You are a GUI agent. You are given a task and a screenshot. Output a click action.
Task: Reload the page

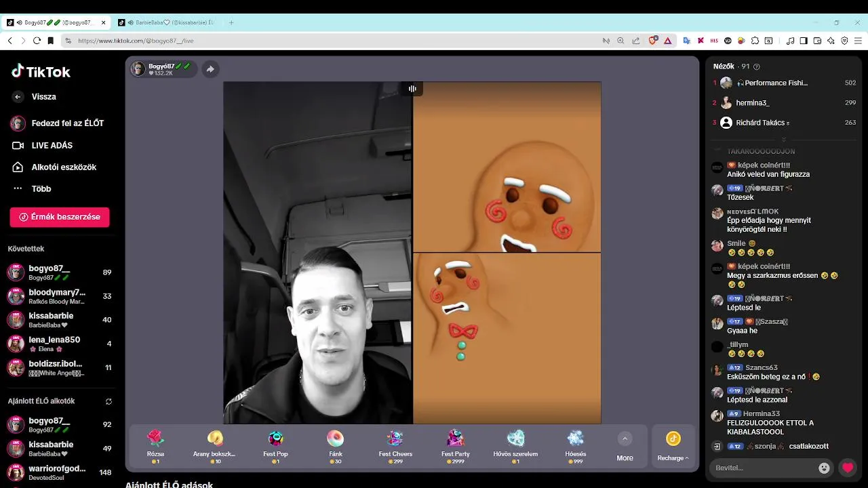tap(37, 41)
